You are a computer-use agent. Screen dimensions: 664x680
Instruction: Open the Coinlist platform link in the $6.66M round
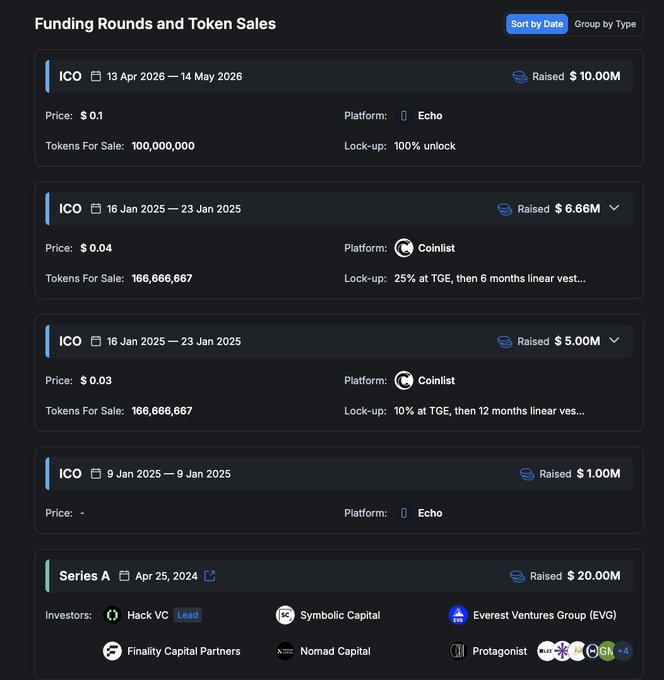pos(436,248)
